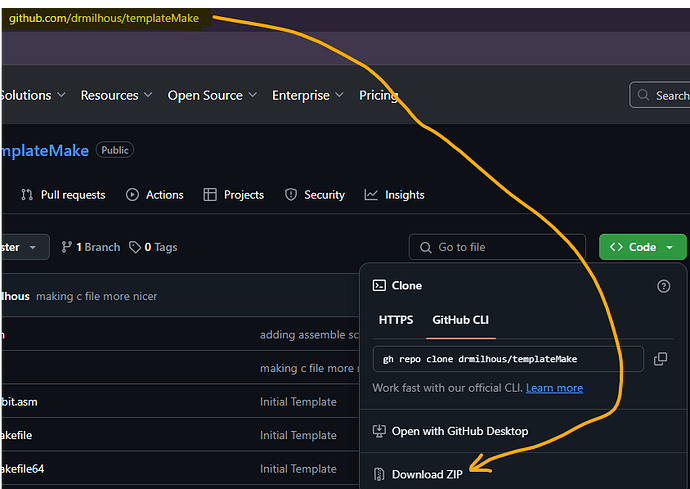This screenshot has width=690, height=489.
Task: Click the Learn more link
Action: (554, 388)
